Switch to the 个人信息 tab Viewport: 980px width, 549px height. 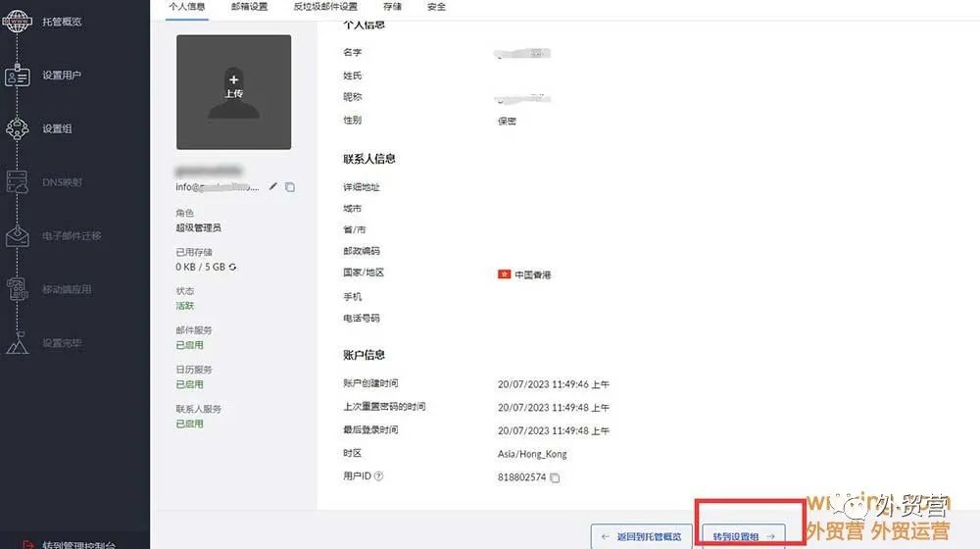(x=187, y=7)
